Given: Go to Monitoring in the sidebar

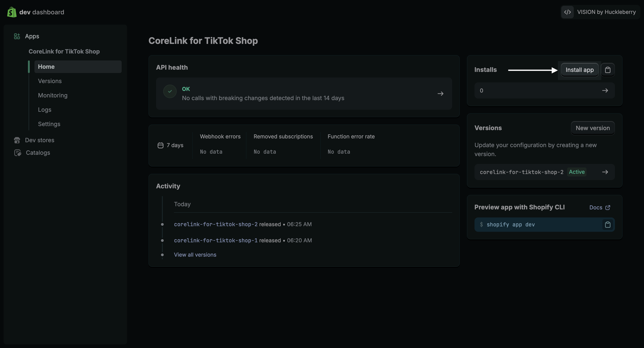Looking at the screenshot, I should pyautogui.click(x=53, y=95).
